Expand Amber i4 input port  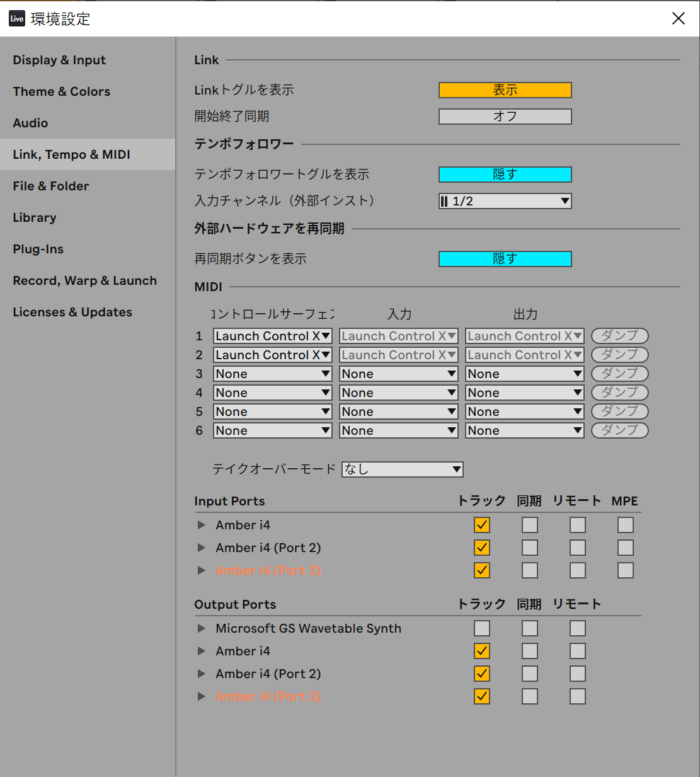tap(202, 525)
